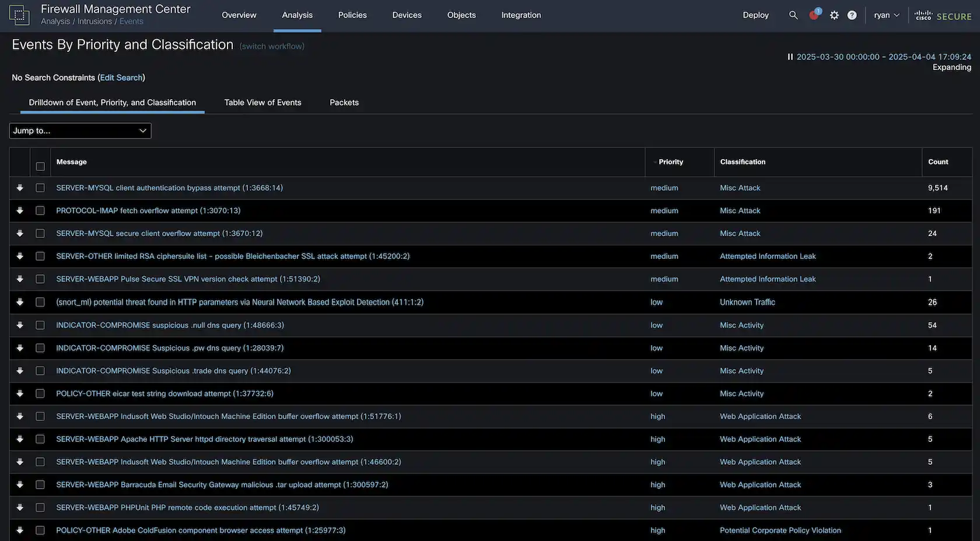Open notifications via the red alert icon
This screenshot has height=541, width=980.
[x=814, y=15]
